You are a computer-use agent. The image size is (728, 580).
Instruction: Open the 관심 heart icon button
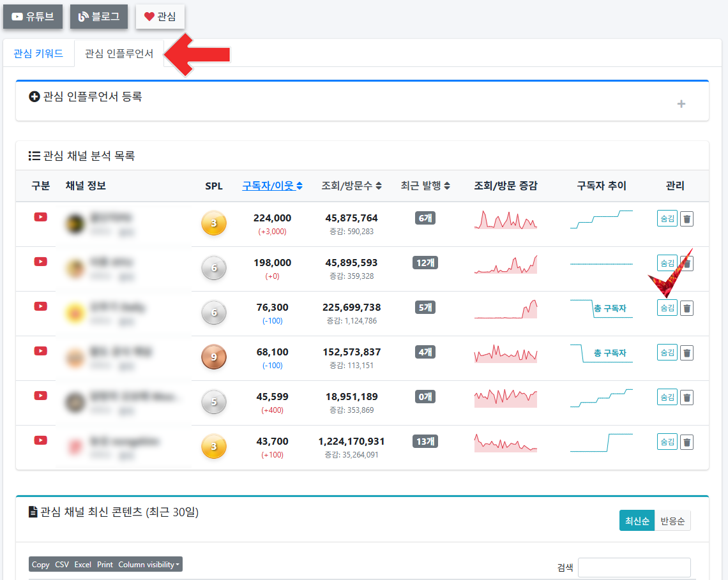(x=160, y=17)
